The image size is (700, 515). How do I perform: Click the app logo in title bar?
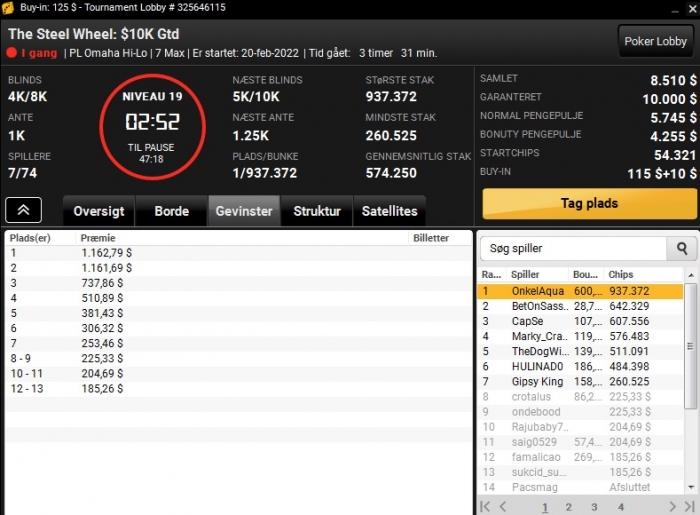pyautogui.click(x=8, y=8)
